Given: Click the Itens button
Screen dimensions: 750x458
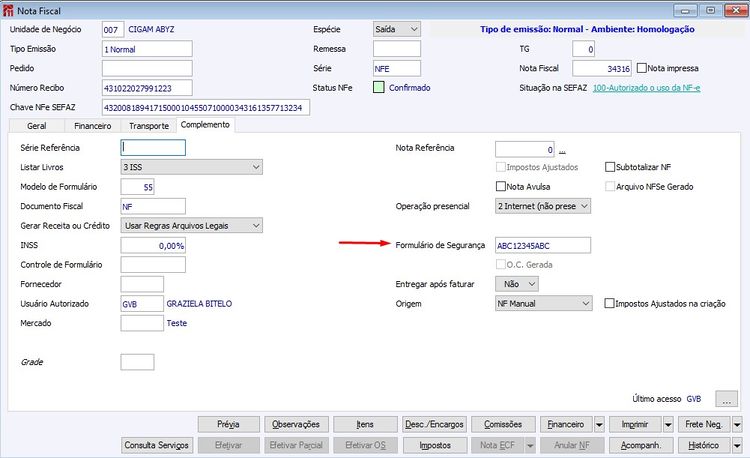Looking at the screenshot, I should click(365, 424).
